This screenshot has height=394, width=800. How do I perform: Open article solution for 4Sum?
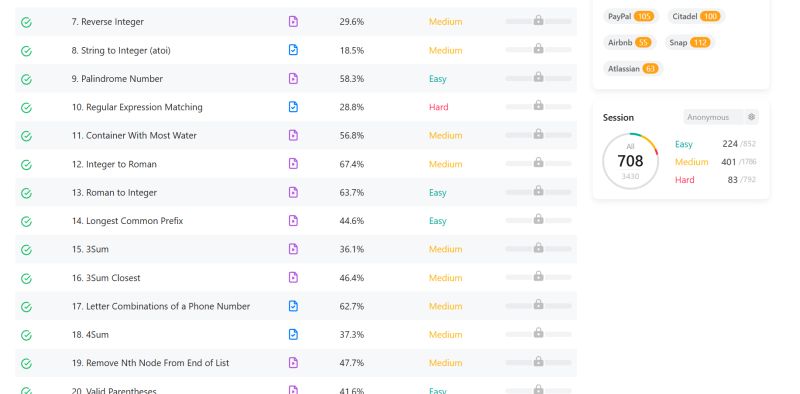click(x=293, y=334)
